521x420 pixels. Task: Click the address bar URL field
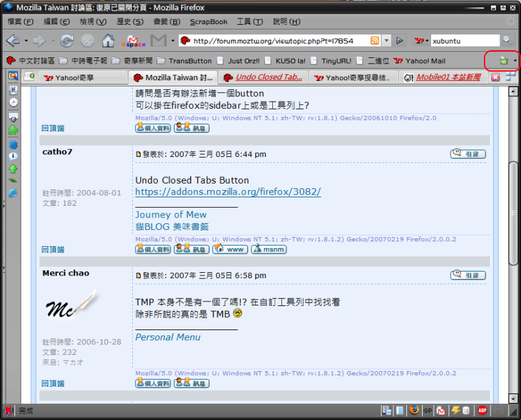(x=281, y=41)
